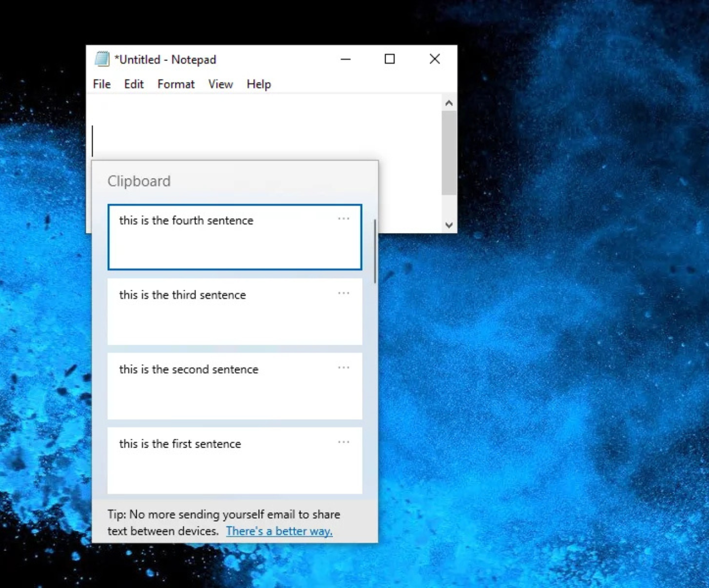Open options for the fourth sentence clip
The width and height of the screenshot is (709, 588).
[344, 218]
